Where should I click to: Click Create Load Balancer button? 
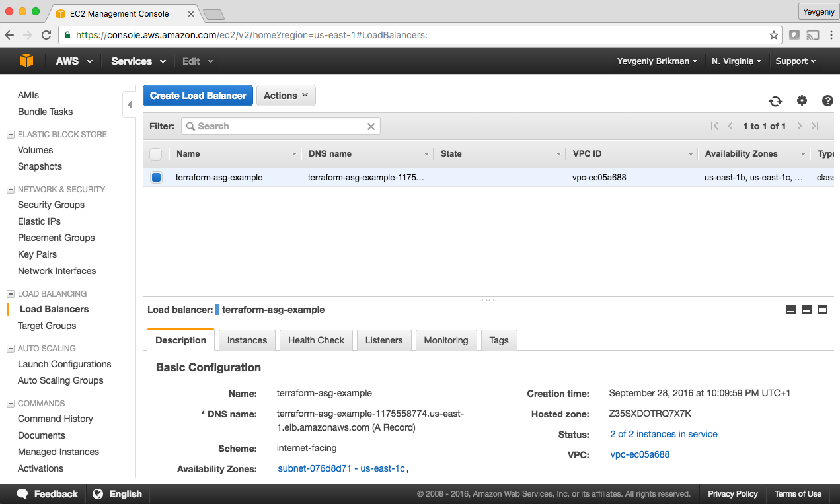(198, 96)
